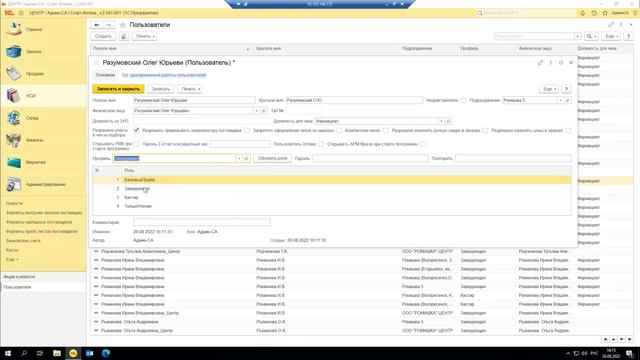The image size is (640, 360).
Task: Add Пользователи list to favorites star
Action: [x=122, y=25]
